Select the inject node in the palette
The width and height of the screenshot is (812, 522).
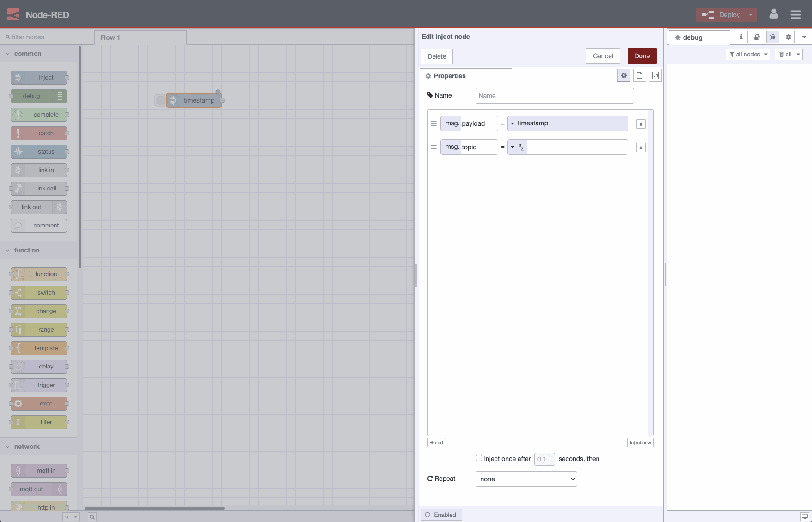point(39,77)
